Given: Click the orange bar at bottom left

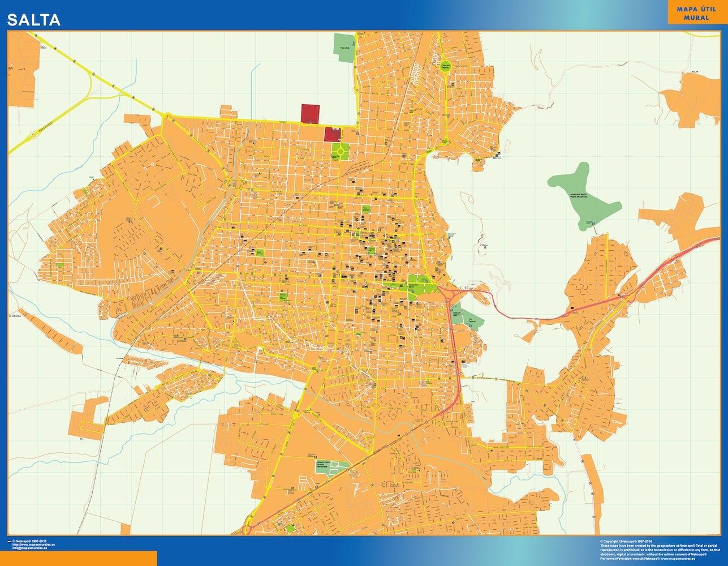Looking at the screenshot, I should tap(78, 558).
